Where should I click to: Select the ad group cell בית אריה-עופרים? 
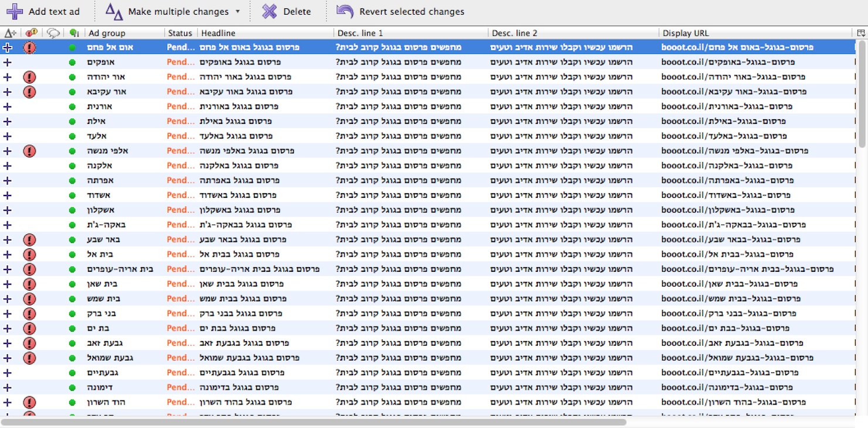(120, 269)
